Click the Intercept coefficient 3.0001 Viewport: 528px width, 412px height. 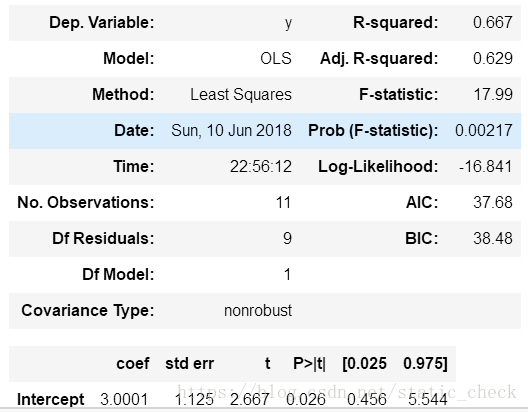pyautogui.click(x=124, y=400)
